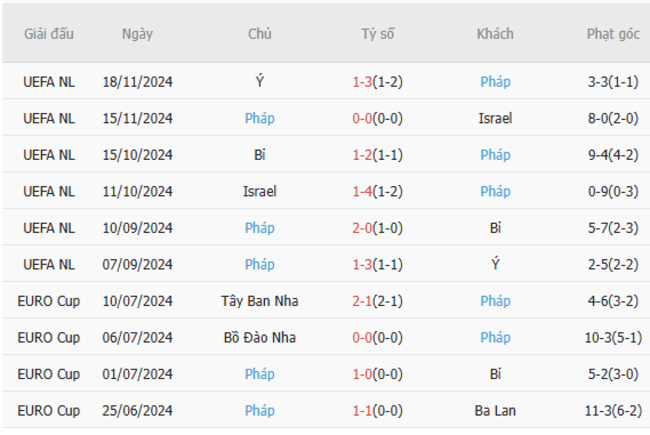650x435 pixels.
Task: Click the "Giải đấu" column header
Action: point(49,34)
